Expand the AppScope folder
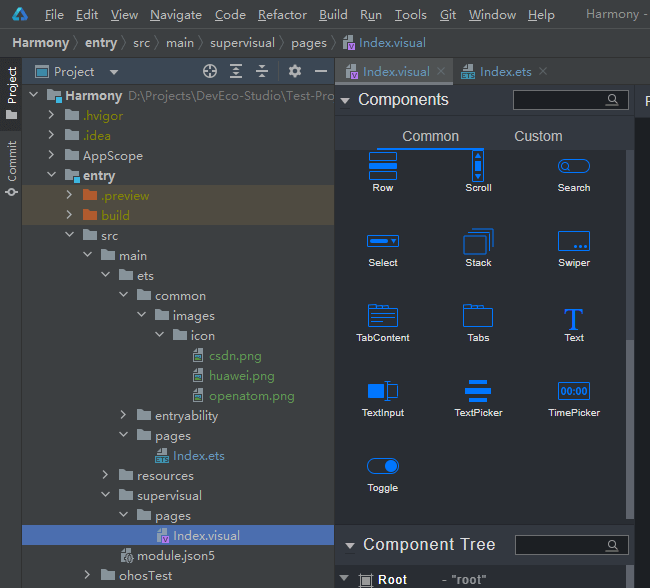The image size is (650, 588). pyautogui.click(x=51, y=155)
